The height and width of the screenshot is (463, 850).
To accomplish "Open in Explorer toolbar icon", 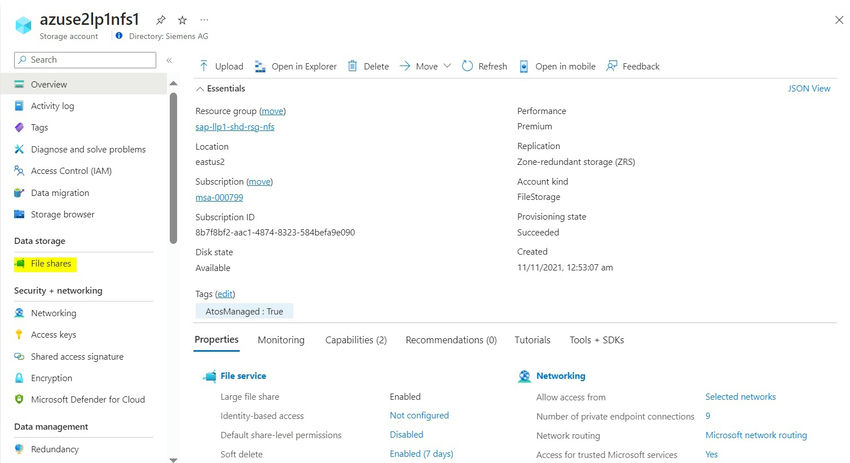I will pos(260,66).
